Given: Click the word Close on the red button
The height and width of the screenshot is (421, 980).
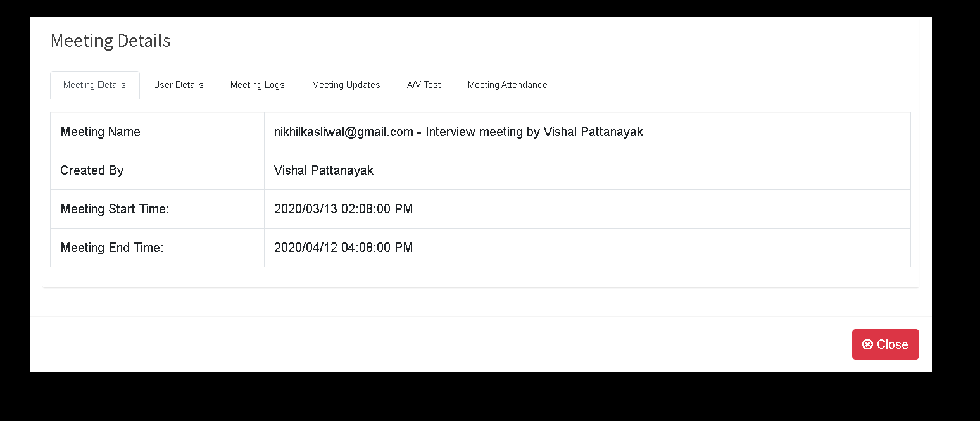Looking at the screenshot, I should coord(892,344).
